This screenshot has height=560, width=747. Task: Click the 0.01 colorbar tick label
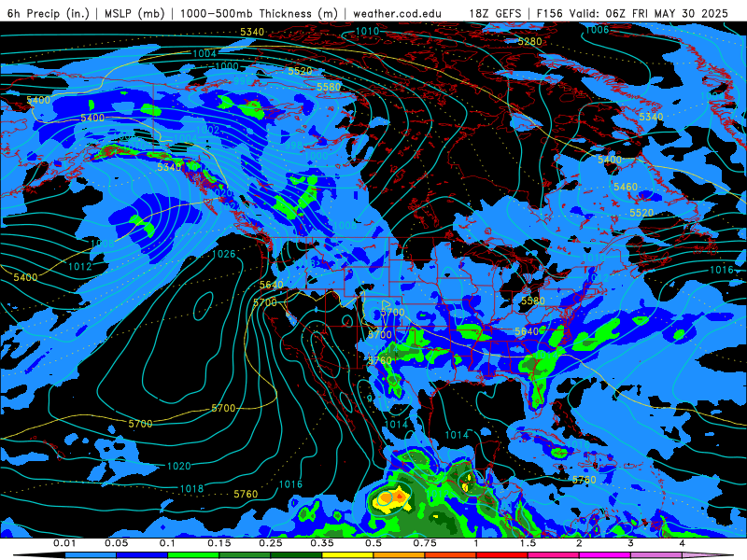tap(64, 543)
